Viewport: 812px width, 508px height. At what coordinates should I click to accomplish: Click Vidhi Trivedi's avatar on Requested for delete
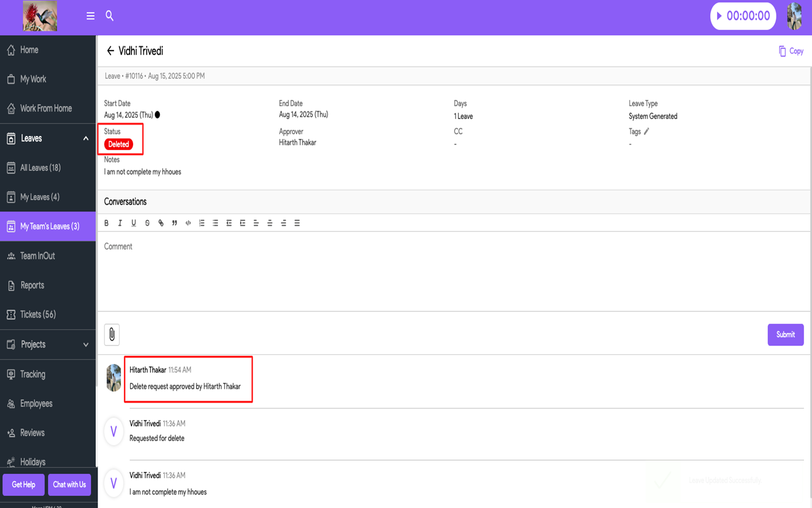[x=113, y=431]
